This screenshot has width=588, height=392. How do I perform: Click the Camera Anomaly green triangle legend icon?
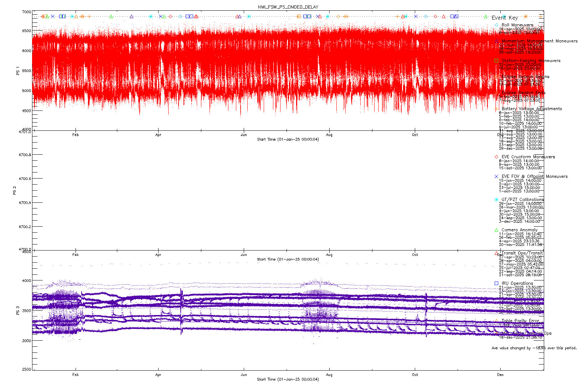[x=496, y=230]
